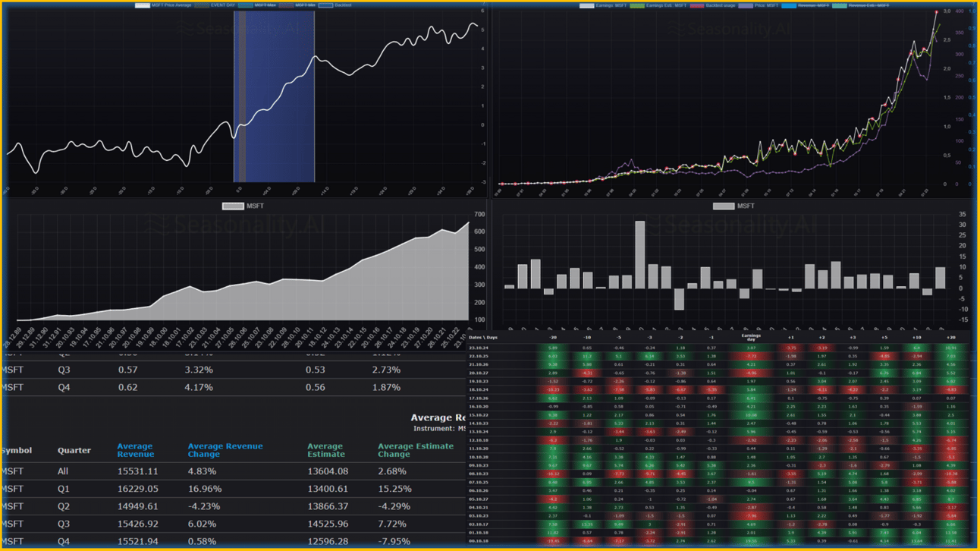
Task: Toggle the Backtest legend entry
Action: click(x=335, y=5)
